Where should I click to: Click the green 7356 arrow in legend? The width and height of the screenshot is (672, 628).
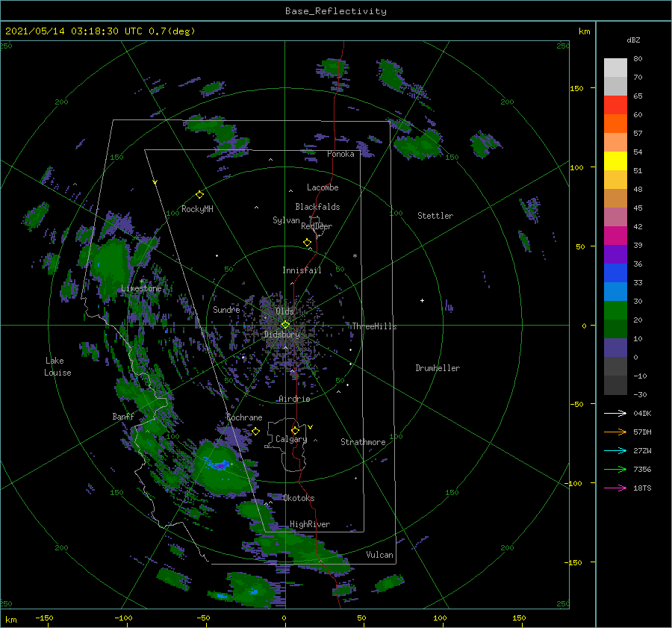point(615,470)
